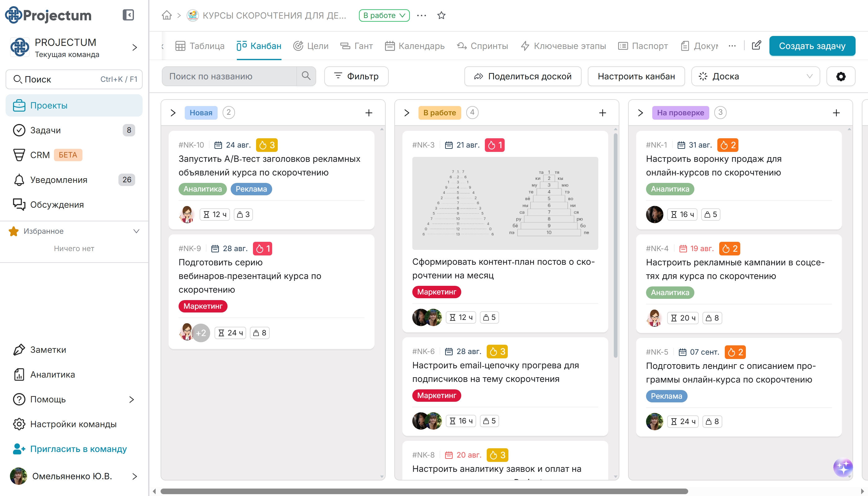Viewport: 868px width, 496px height.
Task: Click the assignee avatar on NK-1 card
Action: pos(654,214)
